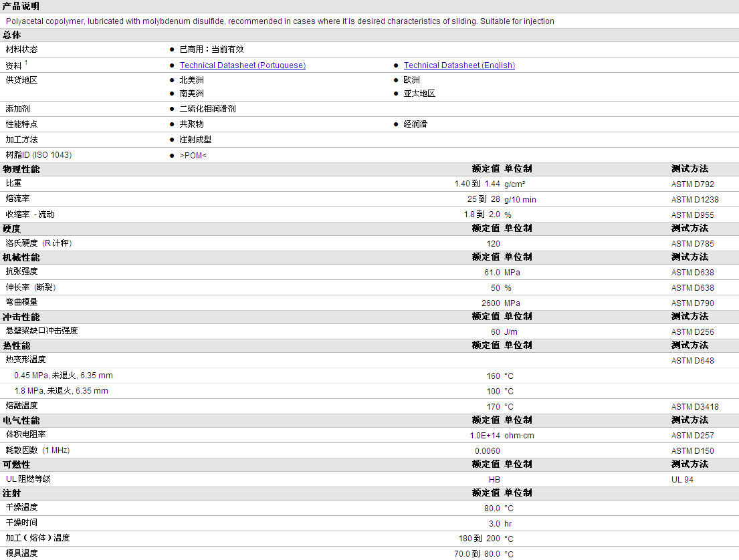Click the ASTM D1238 test method
The height and width of the screenshot is (560, 739).
(x=695, y=200)
